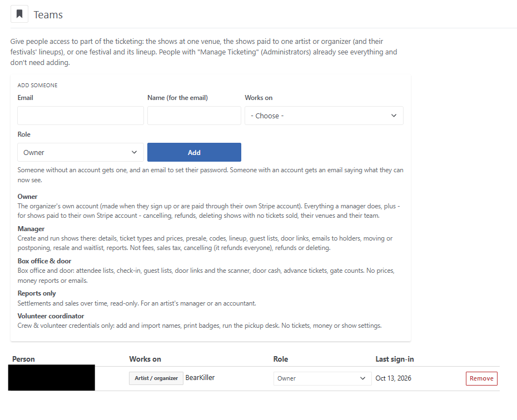Image resolution: width=517 pixels, height=420 pixels.
Task: Focus the Email input field
Action: tap(81, 116)
